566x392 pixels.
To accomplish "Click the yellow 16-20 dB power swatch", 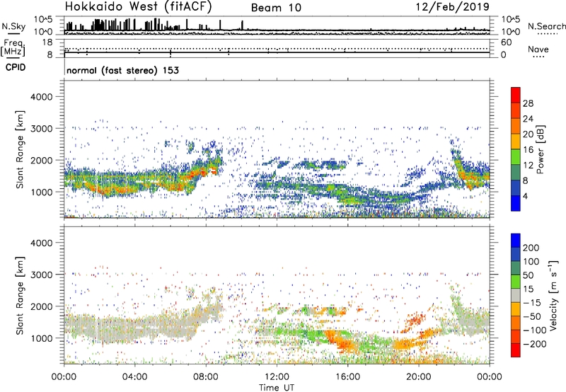I will tap(516, 142).
